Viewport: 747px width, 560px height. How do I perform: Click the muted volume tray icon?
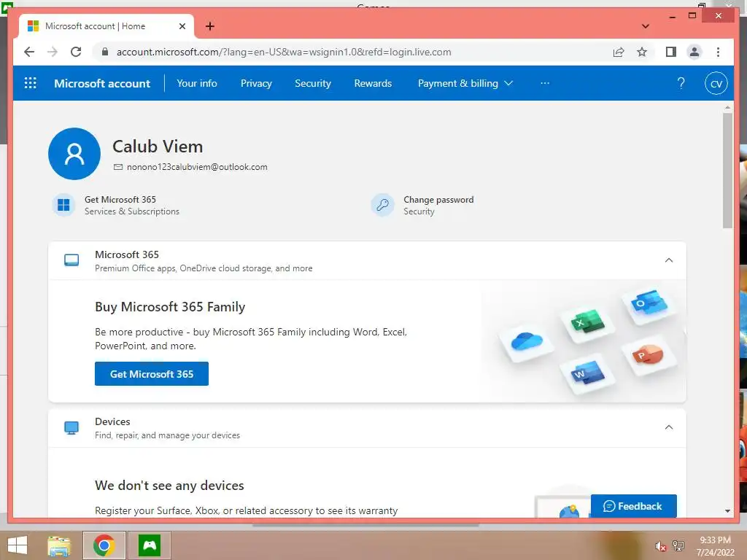pos(659,546)
